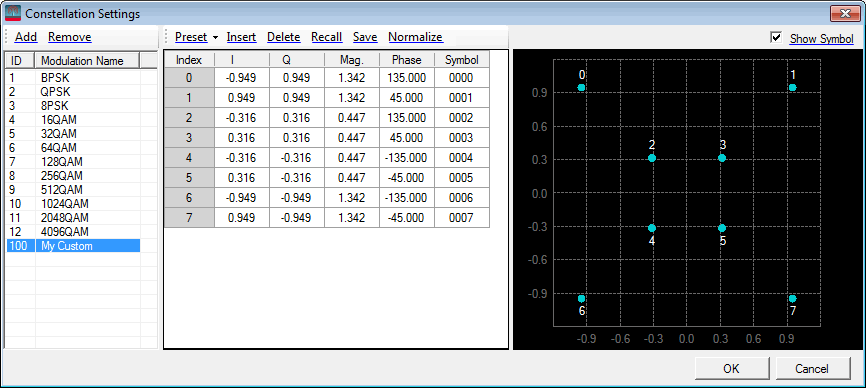Click Mag. cell in row 6

[351, 198]
